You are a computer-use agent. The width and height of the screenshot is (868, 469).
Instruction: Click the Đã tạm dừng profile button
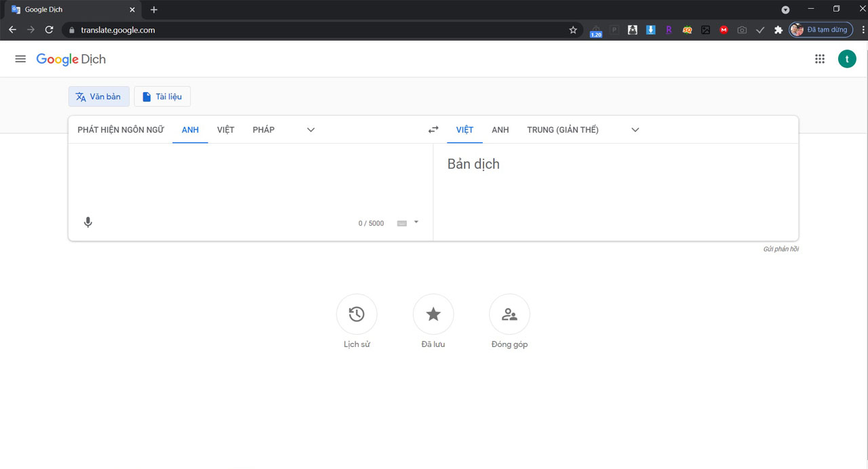point(821,30)
